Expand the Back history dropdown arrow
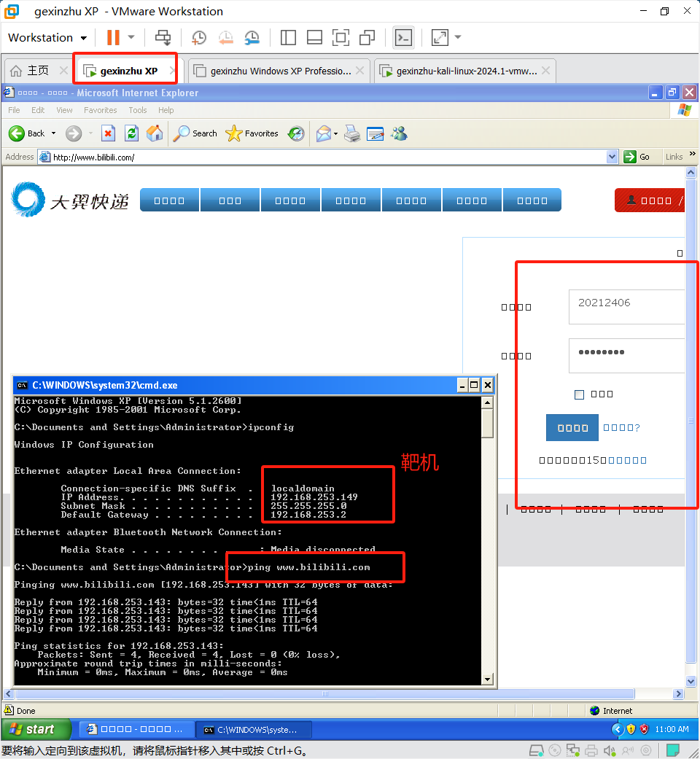This screenshot has width=700, height=759. pos(53,133)
